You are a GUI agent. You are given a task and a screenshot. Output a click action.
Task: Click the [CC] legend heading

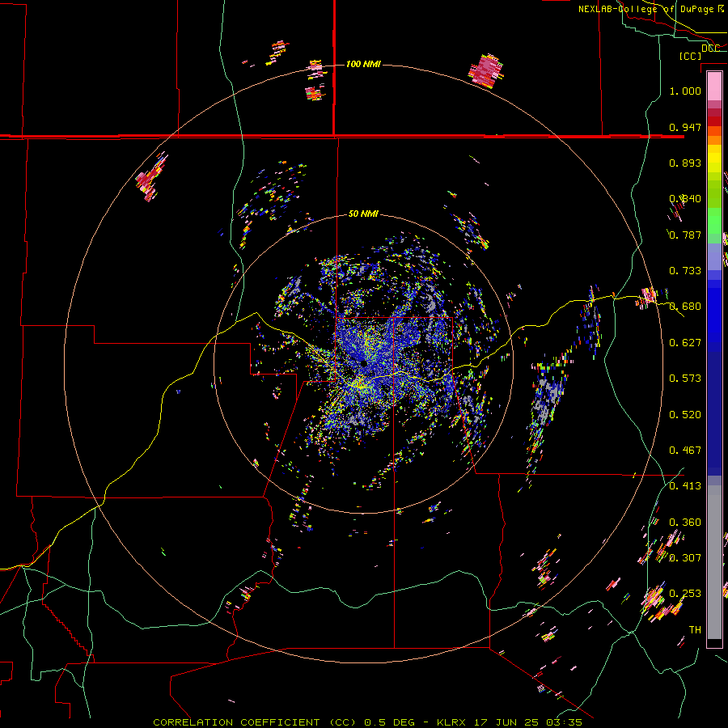(x=691, y=56)
